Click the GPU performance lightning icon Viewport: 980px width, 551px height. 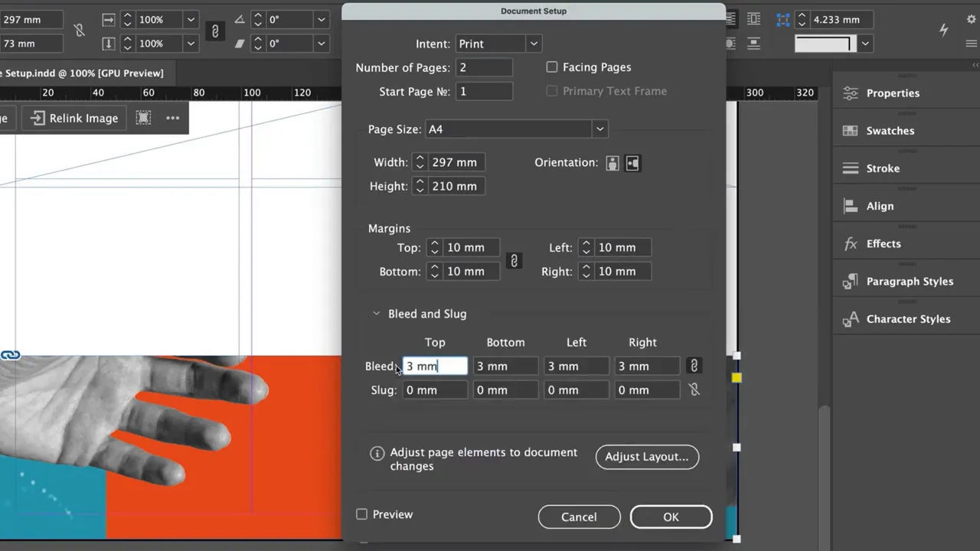point(943,30)
